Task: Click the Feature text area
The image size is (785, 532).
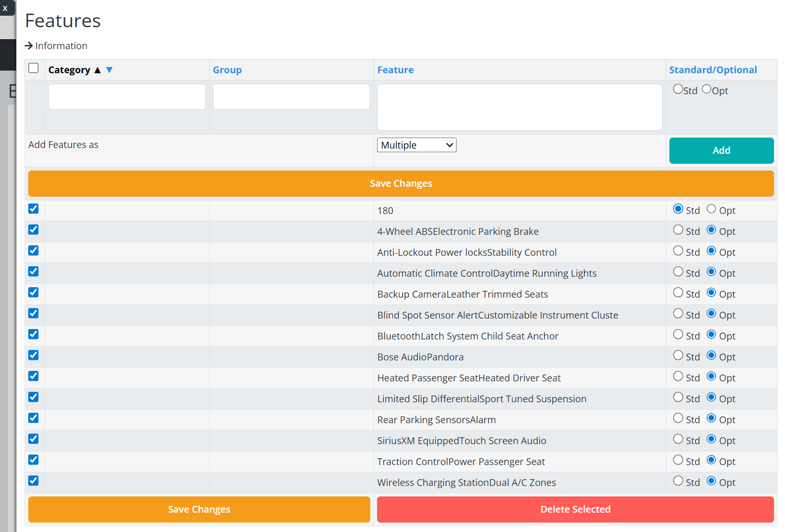Action: [x=519, y=107]
